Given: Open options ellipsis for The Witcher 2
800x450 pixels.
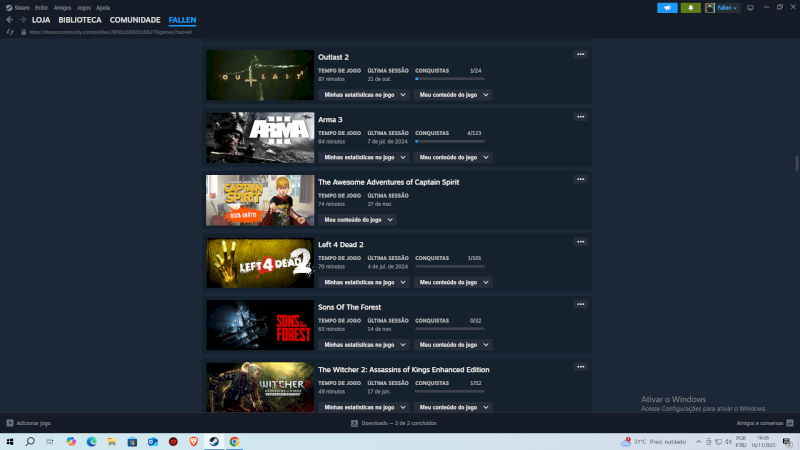Looking at the screenshot, I should [581, 367].
